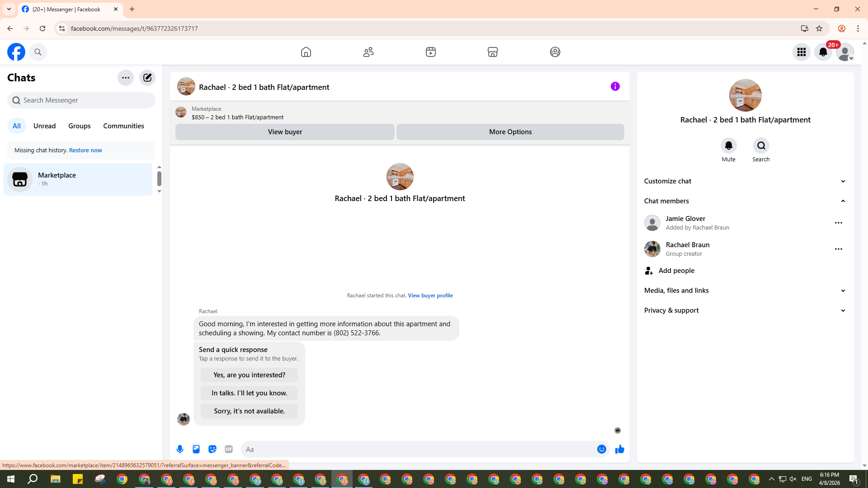Choose the sticker icon in composer
This screenshot has width=868, height=488.
click(212, 449)
